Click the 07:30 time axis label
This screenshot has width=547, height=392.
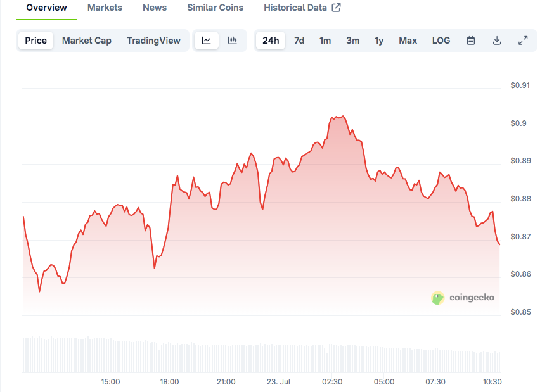click(435, 382)
